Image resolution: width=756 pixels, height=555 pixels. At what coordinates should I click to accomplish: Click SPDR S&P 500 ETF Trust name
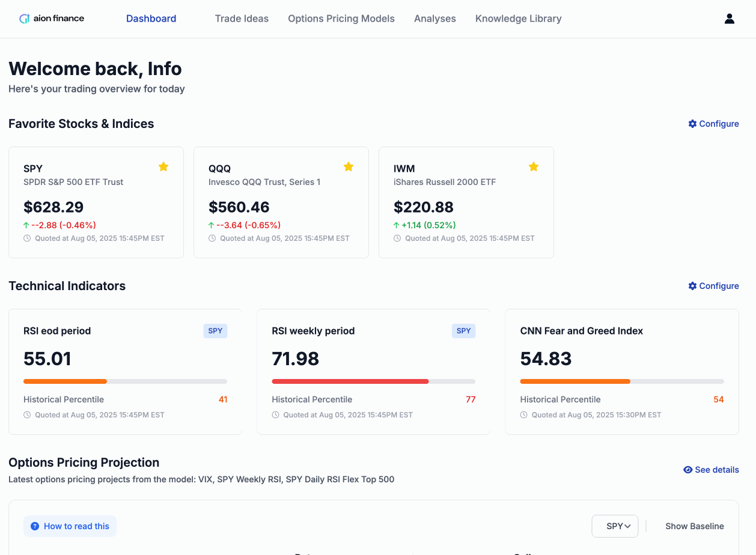click(x=73, y=182)
